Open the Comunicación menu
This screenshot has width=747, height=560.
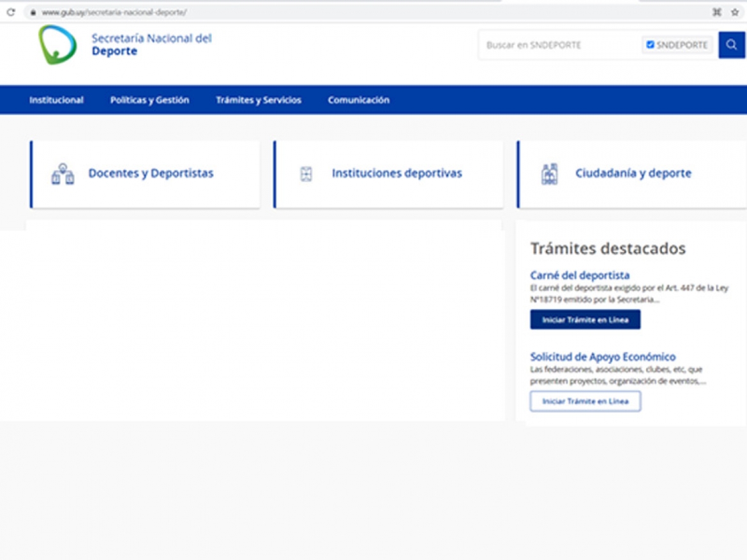point(358,100)
